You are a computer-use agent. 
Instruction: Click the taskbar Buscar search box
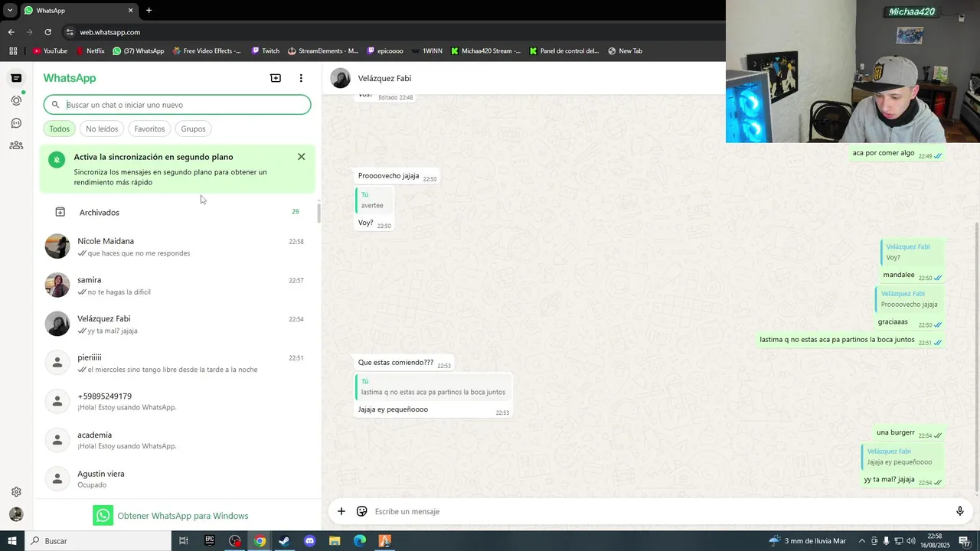tap(98, 541)
